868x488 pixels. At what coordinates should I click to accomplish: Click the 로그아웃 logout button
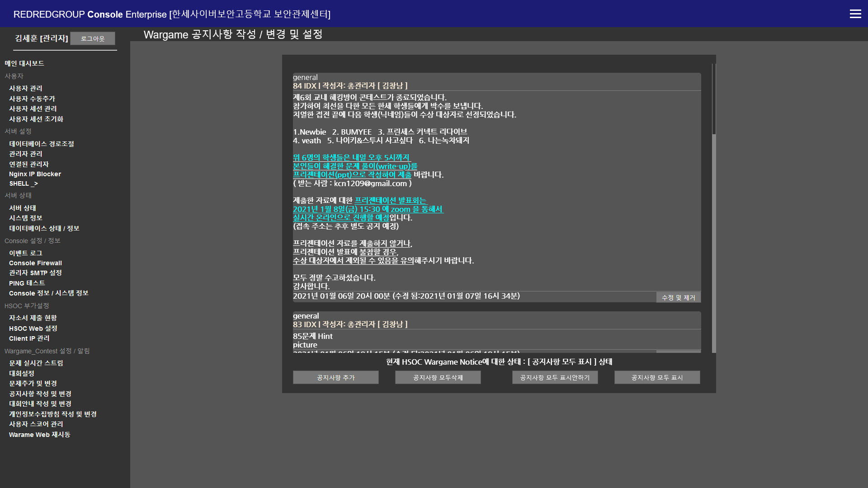coord(93,39)
